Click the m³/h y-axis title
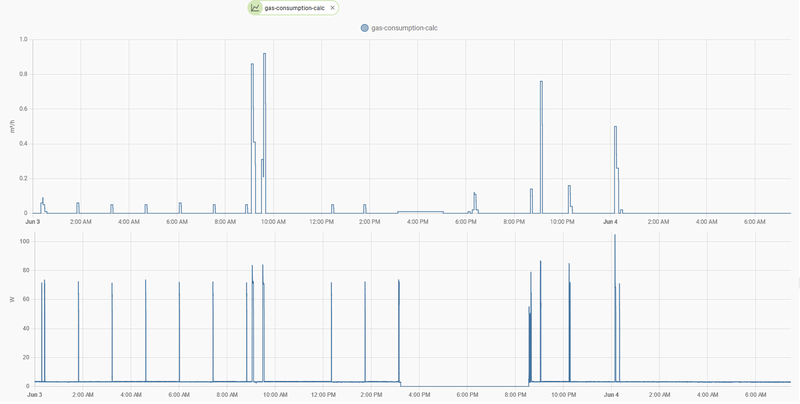 tap(12, 127)
